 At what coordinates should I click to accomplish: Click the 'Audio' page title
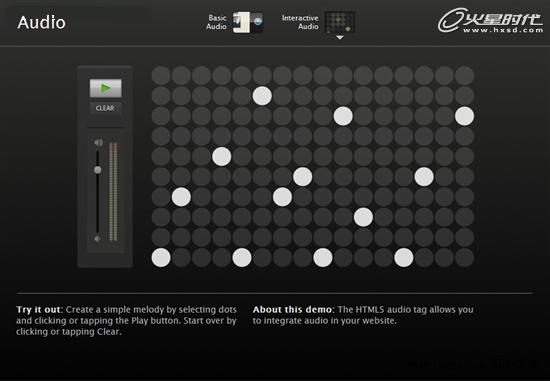point(41,22)
